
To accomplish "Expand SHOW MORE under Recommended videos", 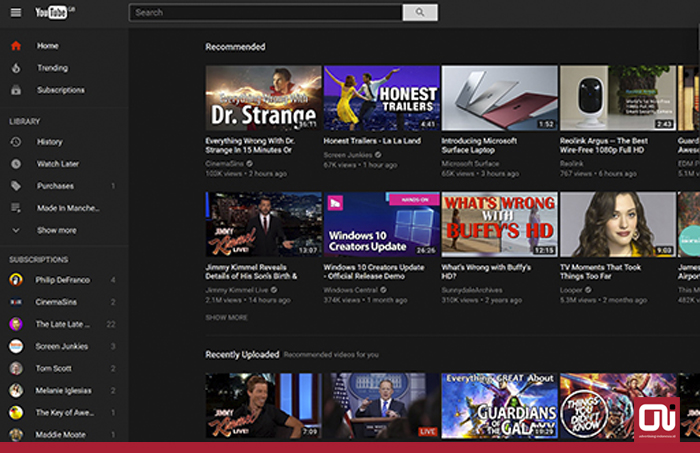I will click(x=226, y=317).
